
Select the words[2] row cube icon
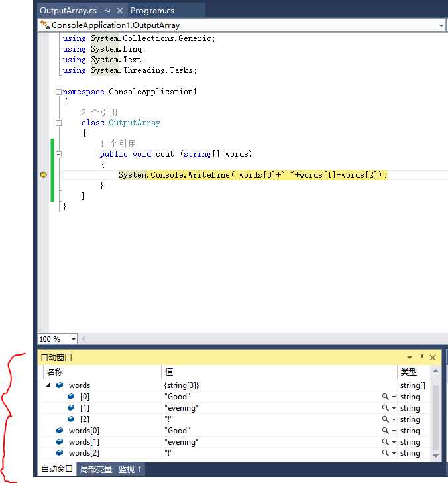tap(60, 452)
